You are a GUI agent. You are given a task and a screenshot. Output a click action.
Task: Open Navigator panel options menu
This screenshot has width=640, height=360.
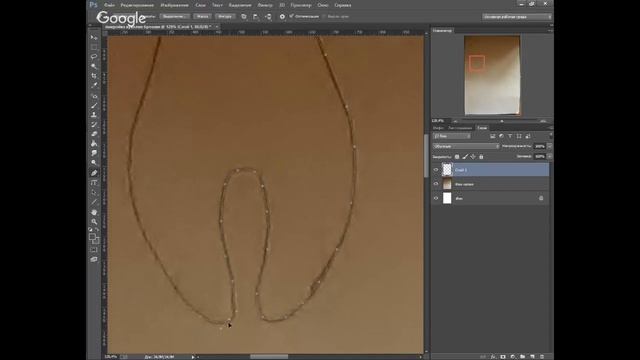tap(550, 31)
